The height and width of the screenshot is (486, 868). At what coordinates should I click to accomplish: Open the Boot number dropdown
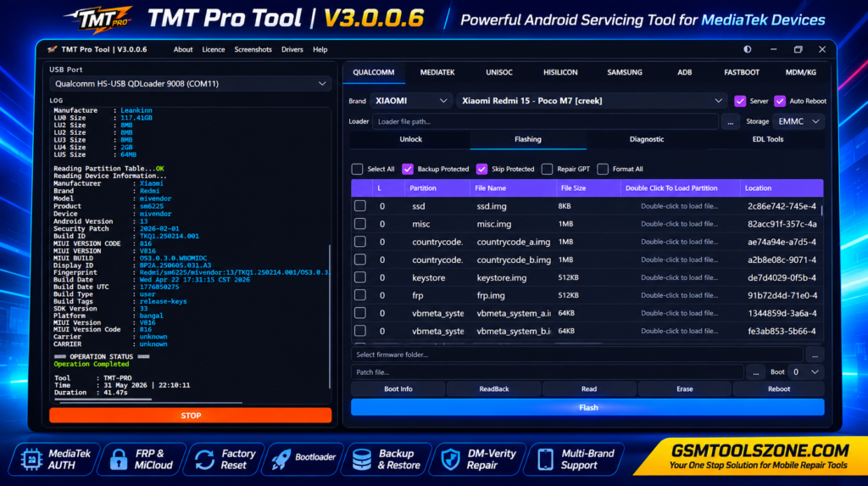tap(805, 372)
